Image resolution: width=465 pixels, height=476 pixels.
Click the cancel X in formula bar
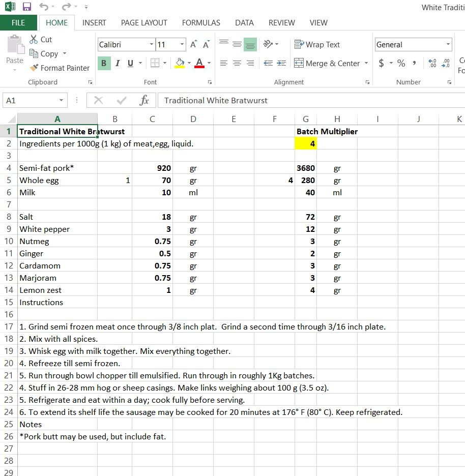click(x=98, y=100)
